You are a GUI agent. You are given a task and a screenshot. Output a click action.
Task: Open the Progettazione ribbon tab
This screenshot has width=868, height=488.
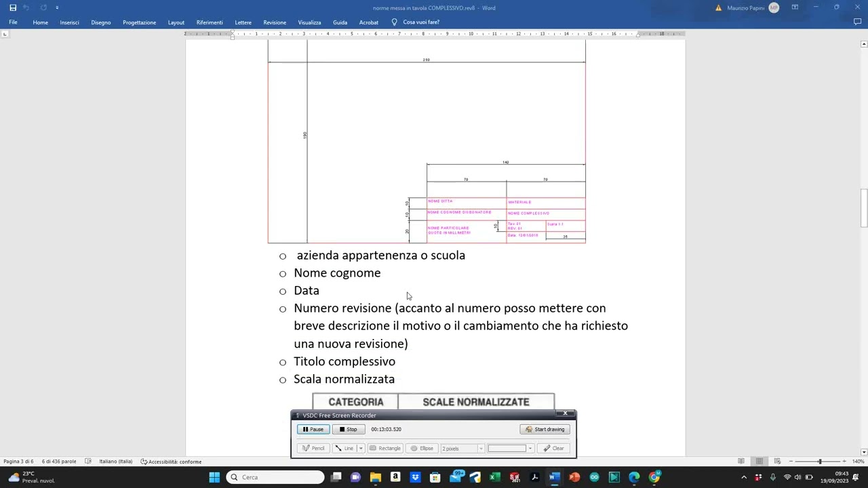tap(139, 22)
